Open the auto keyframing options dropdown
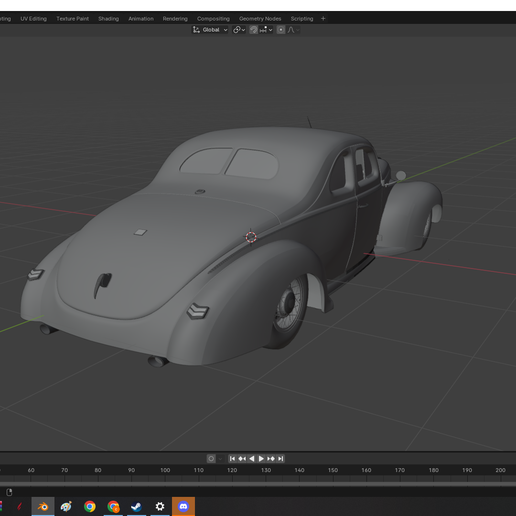 click(220, 459)
